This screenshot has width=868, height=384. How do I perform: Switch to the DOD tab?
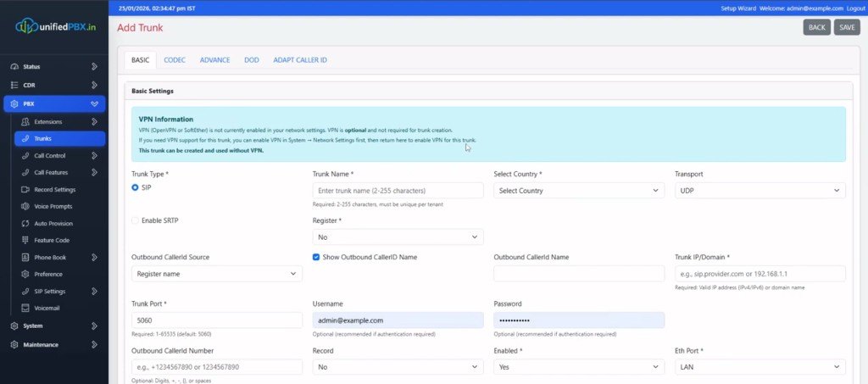pos(251,59)
